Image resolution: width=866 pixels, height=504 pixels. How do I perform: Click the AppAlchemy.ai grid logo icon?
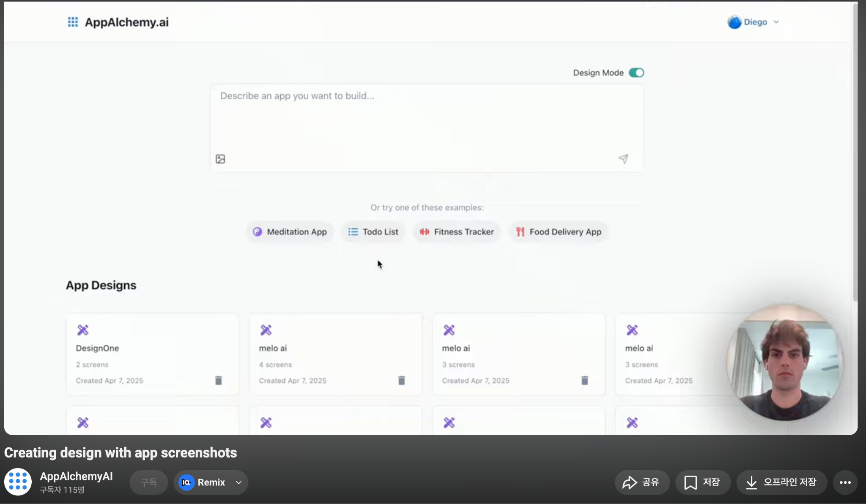pos(73,22)
